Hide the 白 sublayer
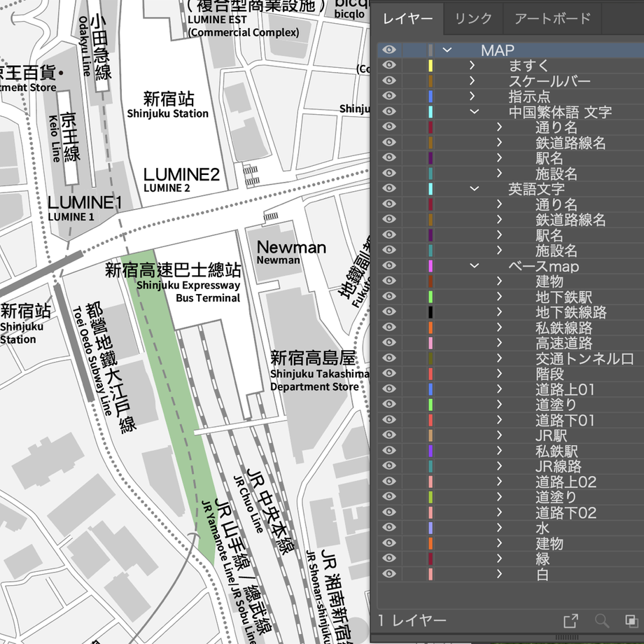The height and width of the screenshot is (644, 644). pyautogui.click(x=389, y=573)
